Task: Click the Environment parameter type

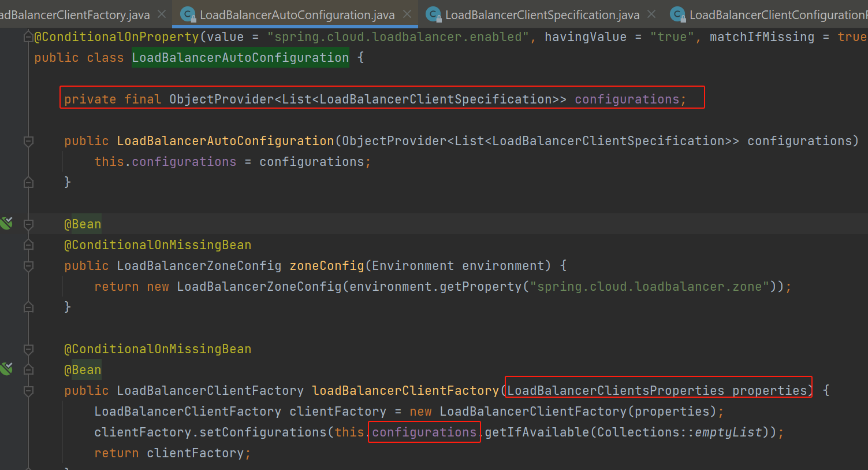Action: click(413, 266)
